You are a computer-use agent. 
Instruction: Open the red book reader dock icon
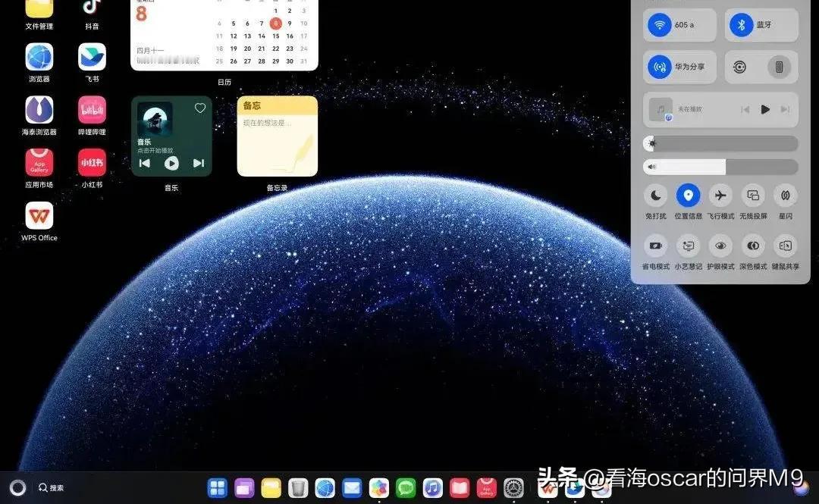[460, 488]
